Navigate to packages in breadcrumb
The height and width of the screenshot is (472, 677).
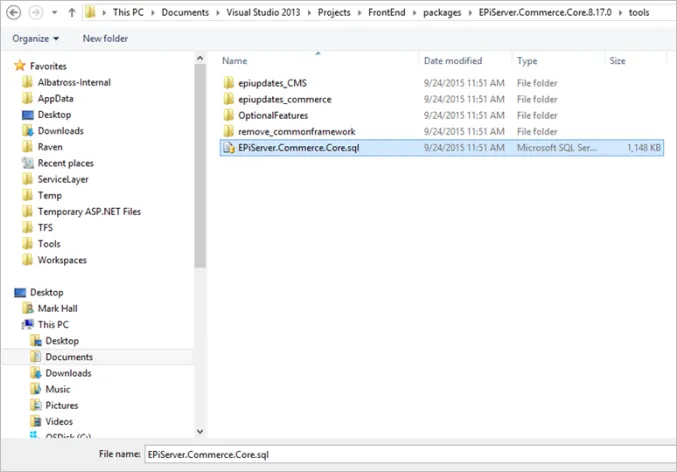point(442,12)
